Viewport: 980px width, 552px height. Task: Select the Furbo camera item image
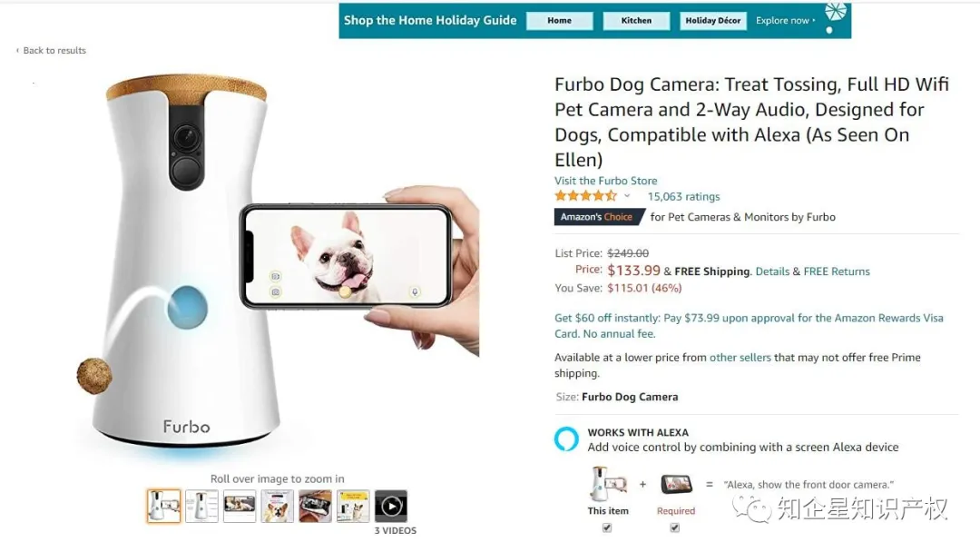607,484
